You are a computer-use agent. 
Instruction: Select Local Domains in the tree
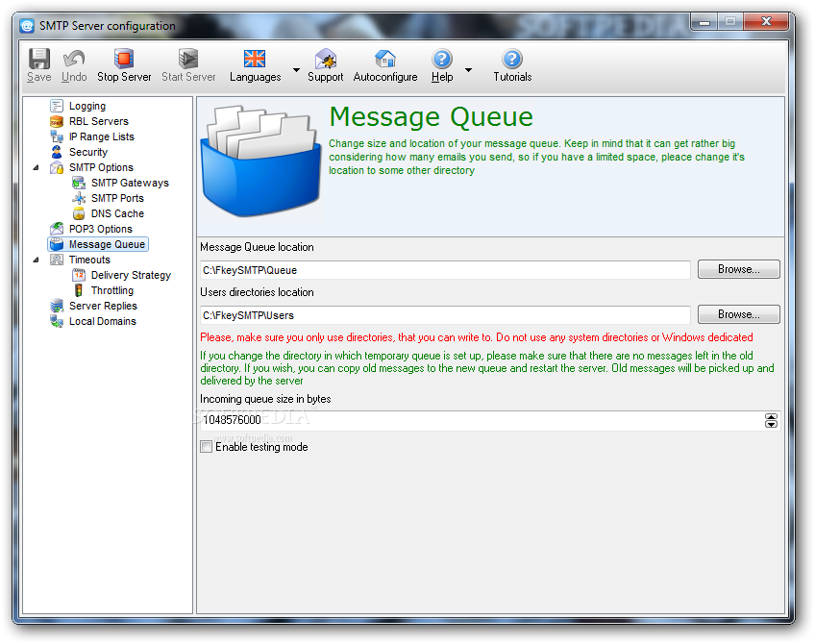[x=103, y=321]
